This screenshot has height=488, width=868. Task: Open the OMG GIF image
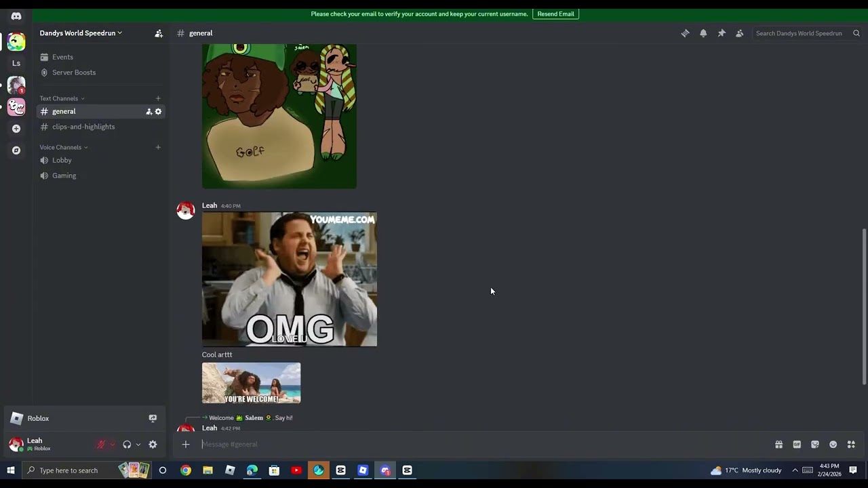(x=290, y=279)
